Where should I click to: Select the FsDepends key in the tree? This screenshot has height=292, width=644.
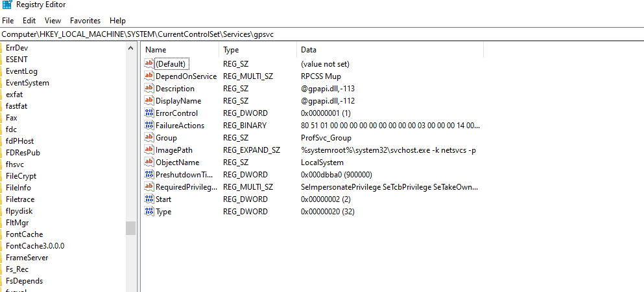point(24,281)
